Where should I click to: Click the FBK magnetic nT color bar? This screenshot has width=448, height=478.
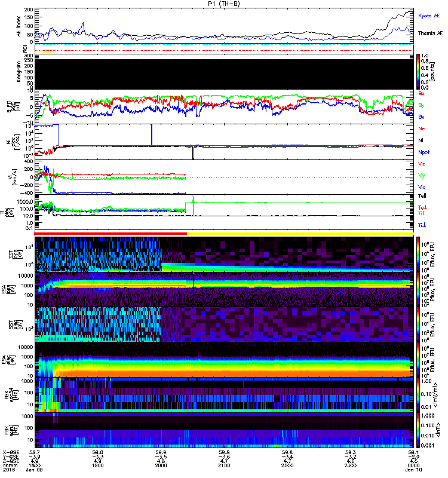(418, 430)
